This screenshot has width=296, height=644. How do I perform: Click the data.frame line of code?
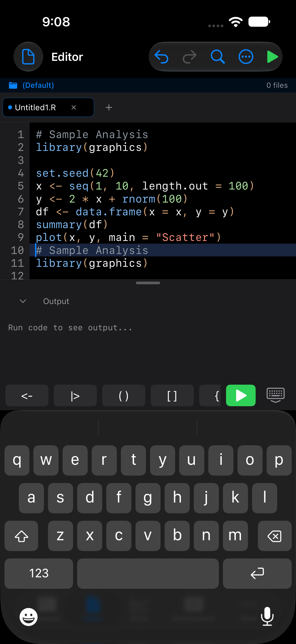pyautogui.click(x=135, y=212)
